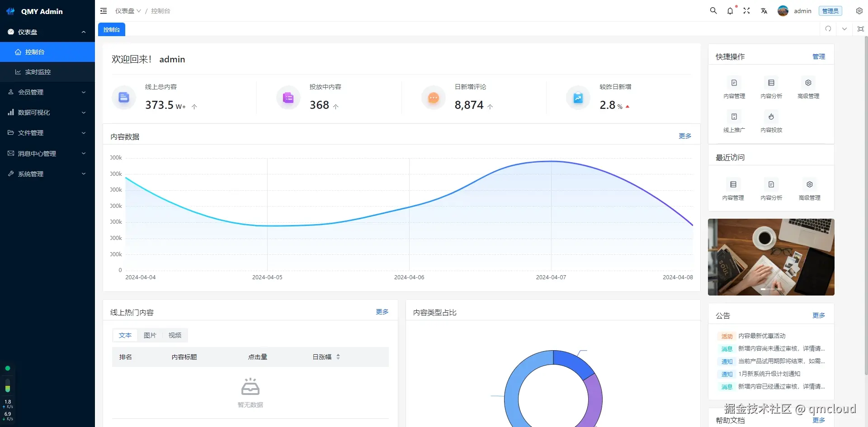Open the settings gear on top right

coord(859,11)
